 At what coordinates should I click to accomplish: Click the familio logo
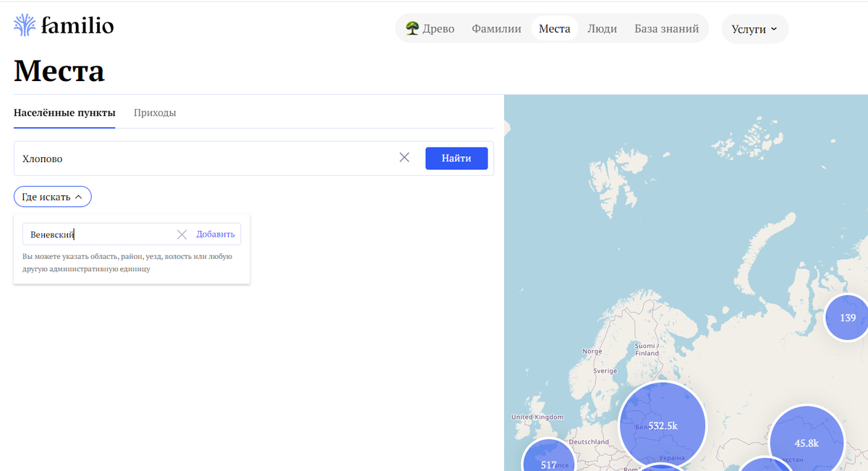point(64,27)
